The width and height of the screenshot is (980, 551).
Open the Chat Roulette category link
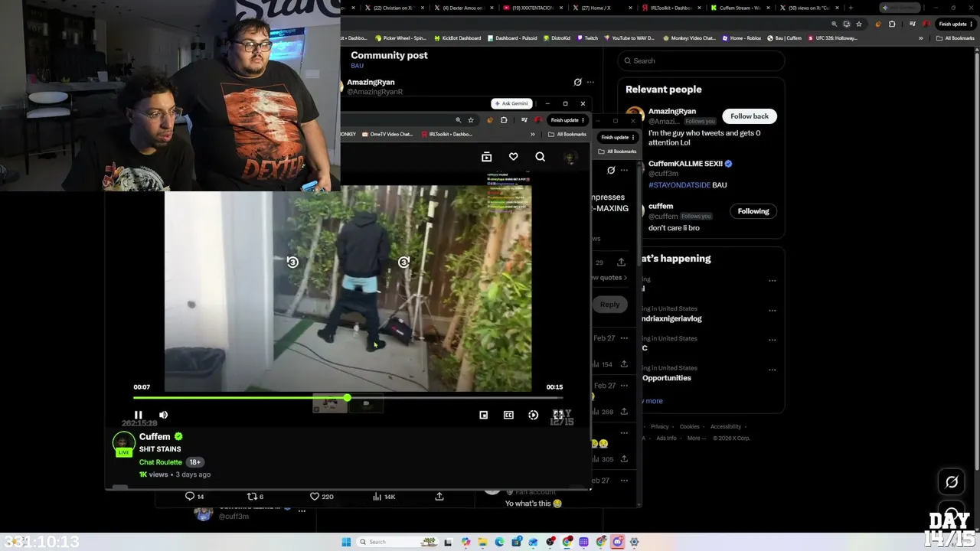coord(161,462)
